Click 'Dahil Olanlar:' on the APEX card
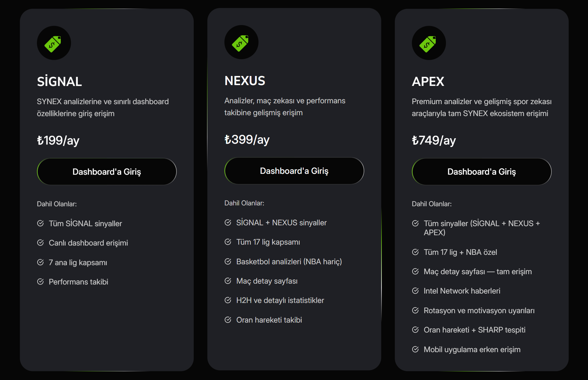Image resolution: width=588 pixels, height=380 pixels. [432, 204]
